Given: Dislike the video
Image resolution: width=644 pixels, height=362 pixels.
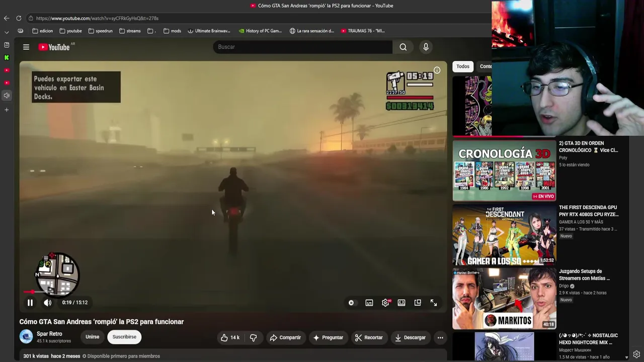Looking at the screenshot, I should pos(253,337).
